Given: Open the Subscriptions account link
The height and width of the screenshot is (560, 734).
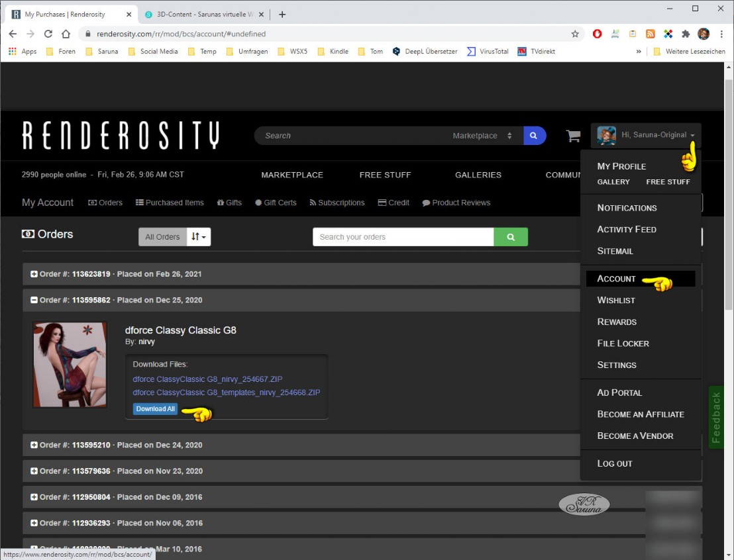Looking at the screenshot, I should tap(337, 203).
